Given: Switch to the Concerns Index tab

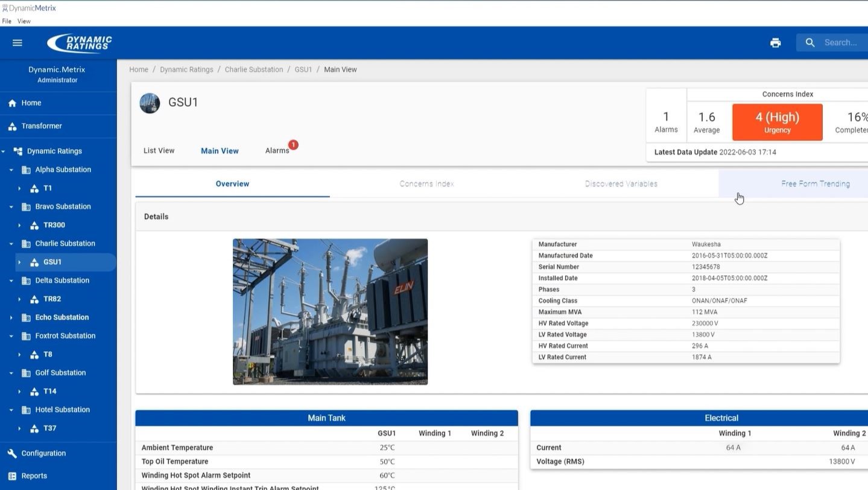Looking at the screenshot, I should pos(426,183).
